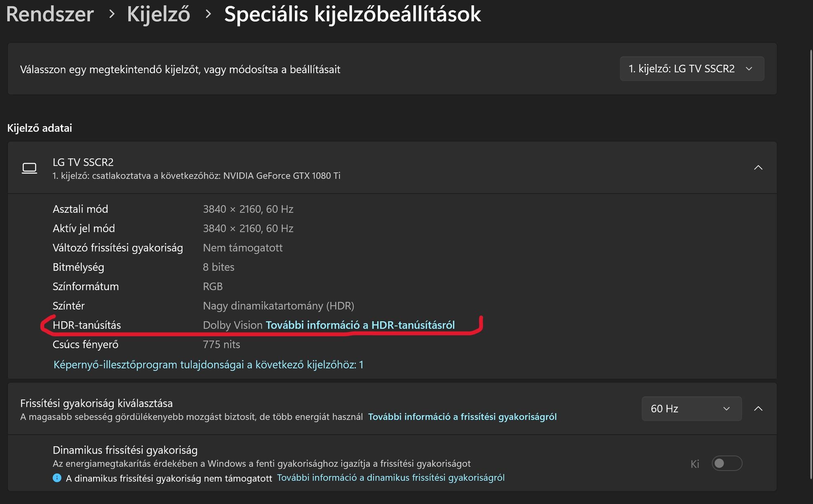Click the monitor icon beside LG TV SSCR2

point(29,168)
